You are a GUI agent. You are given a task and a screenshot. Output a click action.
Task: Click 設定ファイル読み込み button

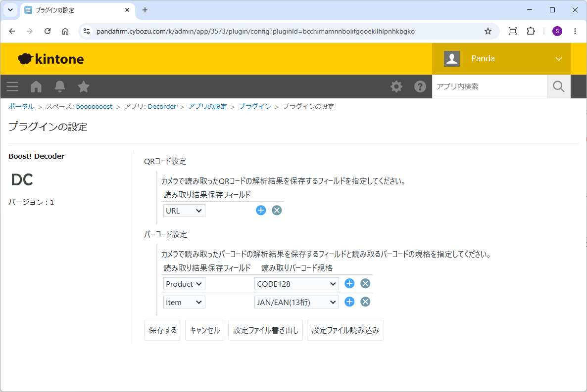click(345, 330)
